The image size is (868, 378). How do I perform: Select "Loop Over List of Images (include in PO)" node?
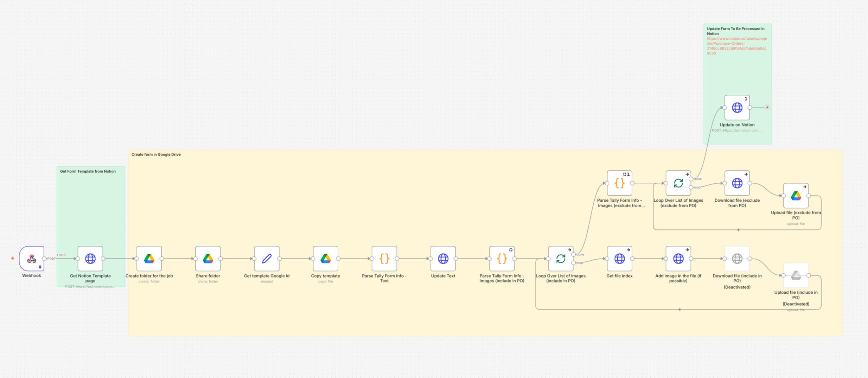click(560, 259)
